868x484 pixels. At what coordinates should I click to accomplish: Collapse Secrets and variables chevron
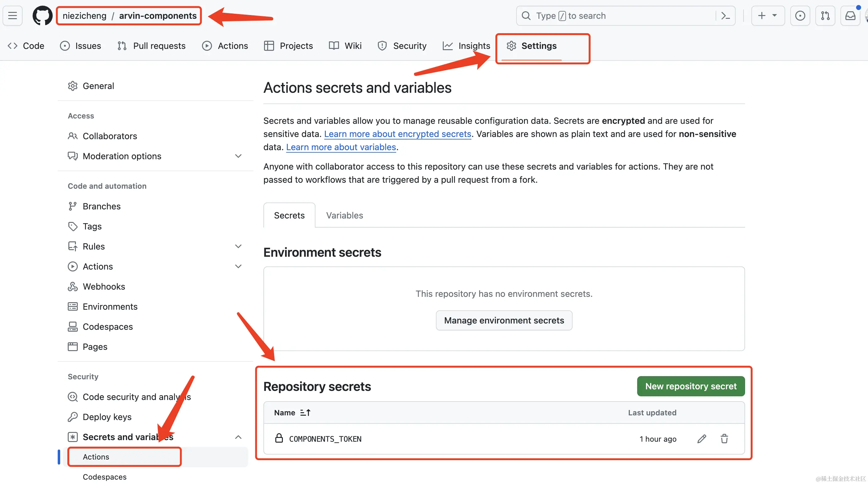click(x=238, y=437)
